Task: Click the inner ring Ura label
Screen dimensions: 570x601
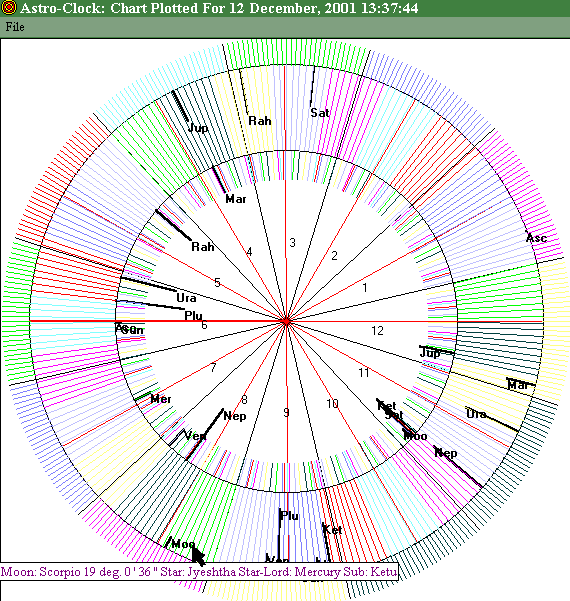Action: coord(186,298)
